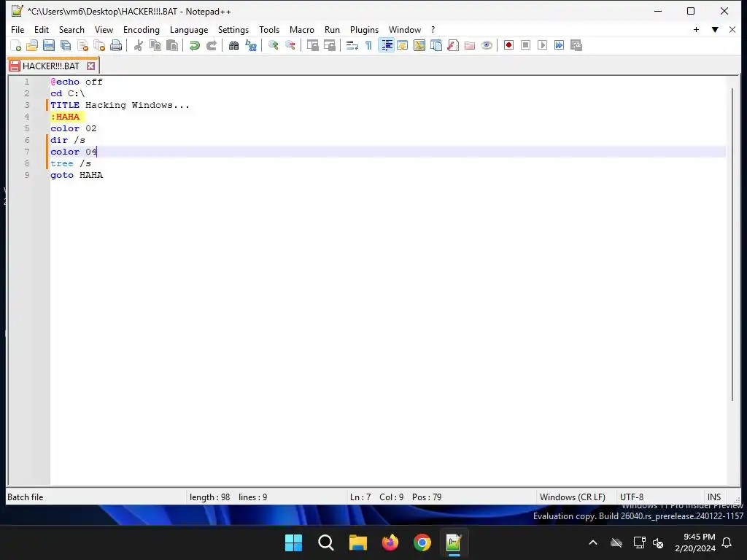
Task: Toggle file monitoring eye icon
Action: pyautogui.click(x=487, y=45)
